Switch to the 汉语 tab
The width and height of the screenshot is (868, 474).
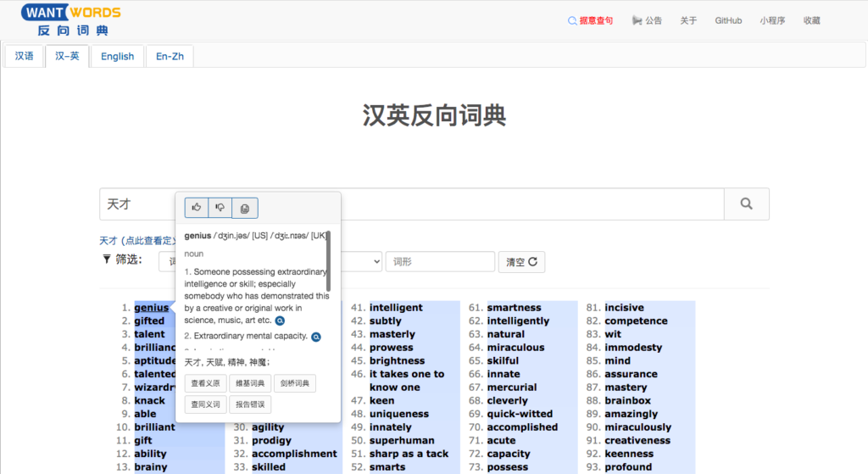point(24,56)
